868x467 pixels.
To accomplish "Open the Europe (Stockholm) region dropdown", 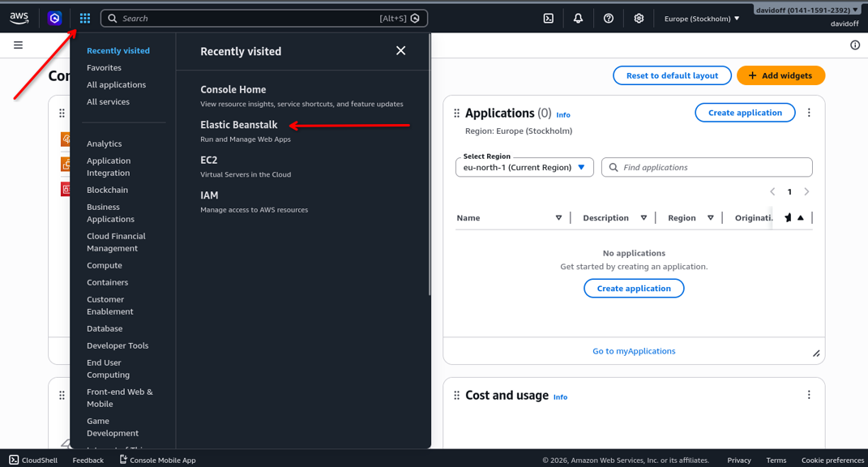I will click(x=701, y=17).
